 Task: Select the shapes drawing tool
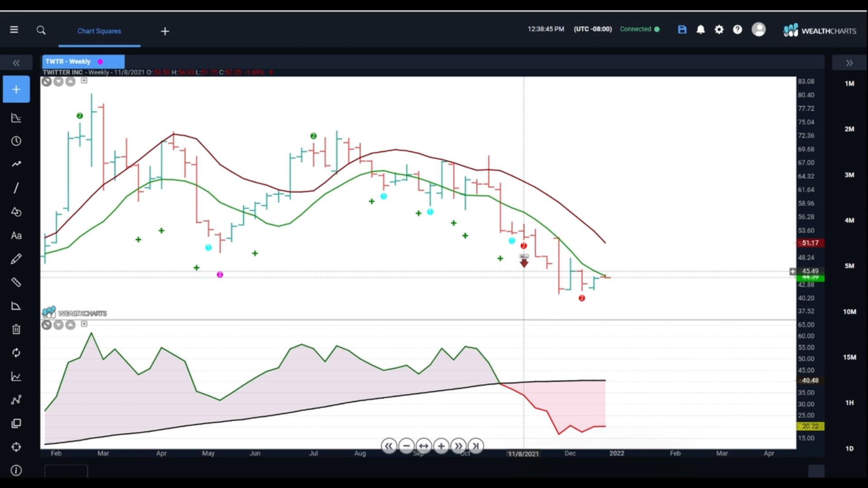[16, 212]
